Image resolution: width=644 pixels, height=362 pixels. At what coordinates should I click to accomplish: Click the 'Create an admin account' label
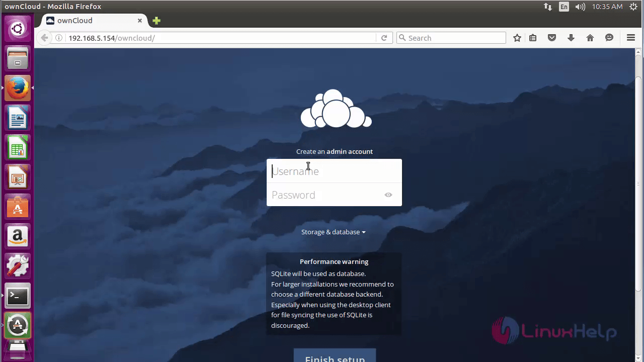click(335, 151)
